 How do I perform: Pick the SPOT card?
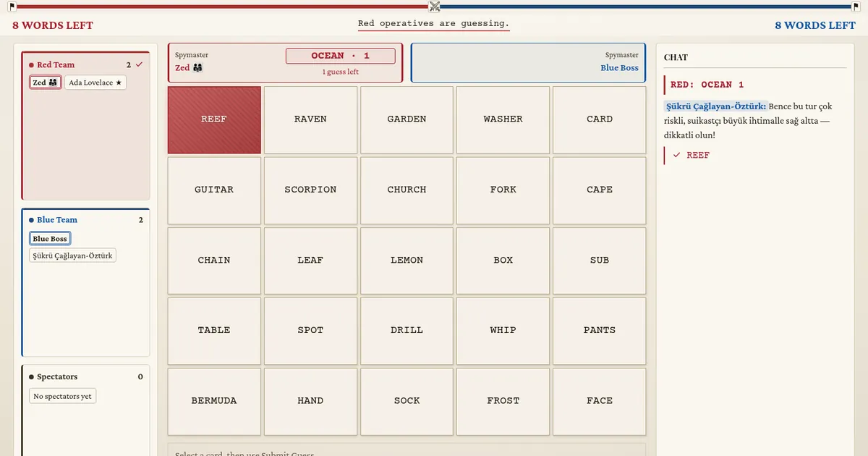310,331
